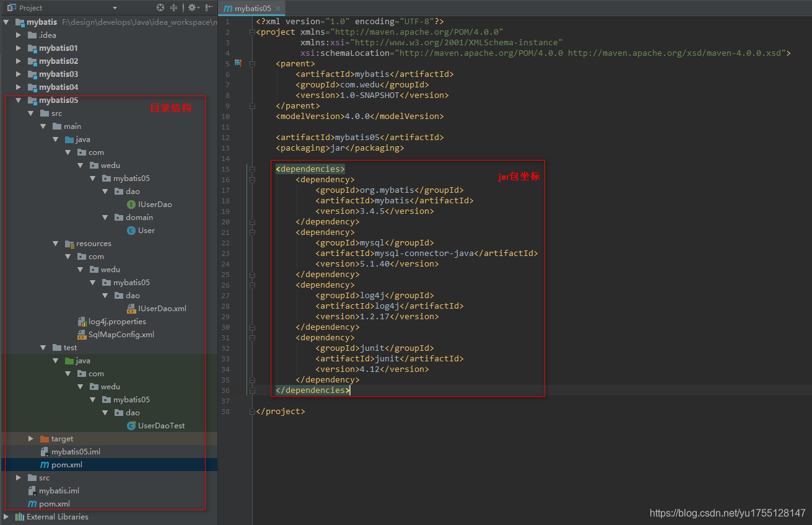Screen dimensions: 812x525
Task: Expand the target folder
Action: click(30, 438)
